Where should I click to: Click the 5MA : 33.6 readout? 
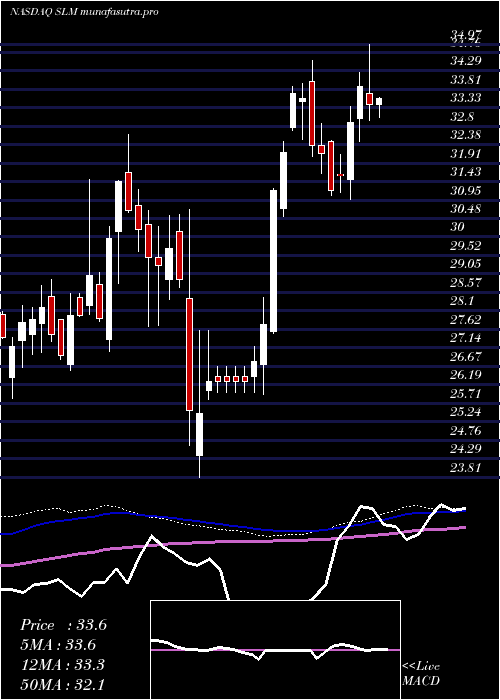[x=58, y=645]
